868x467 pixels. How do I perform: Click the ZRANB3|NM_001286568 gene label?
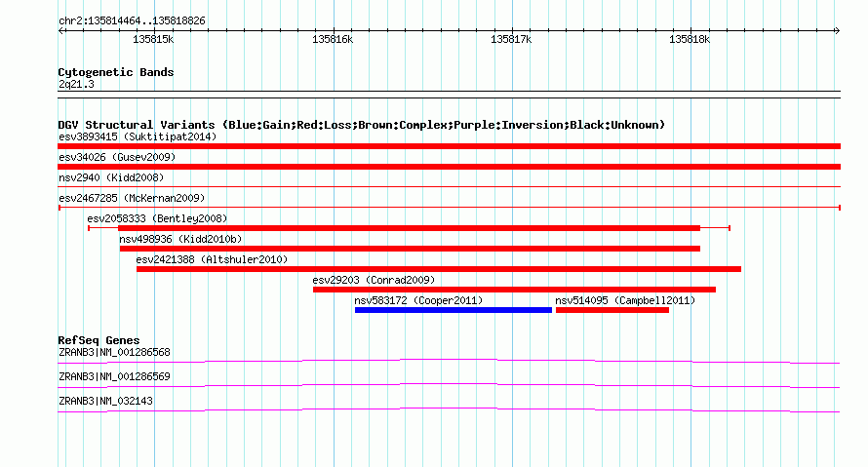(114, 353)
